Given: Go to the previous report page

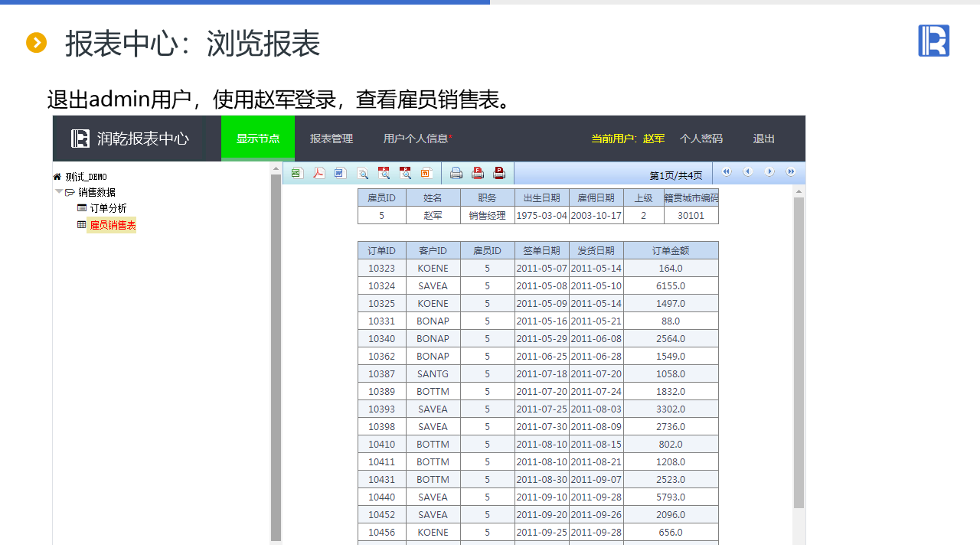Looking at the screenshot, I should pos(748,172).
